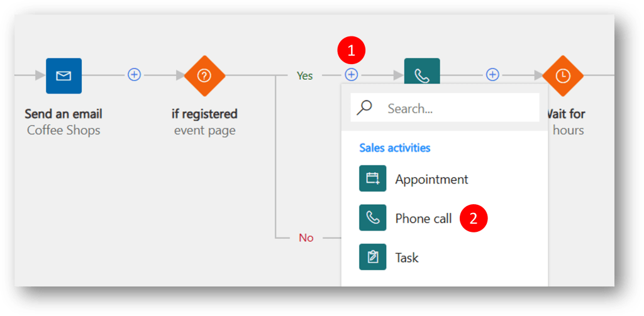Screen dimensions: 644x316
Task: Click the Appointment calendar icon in the list
Action: pos(372,179)
